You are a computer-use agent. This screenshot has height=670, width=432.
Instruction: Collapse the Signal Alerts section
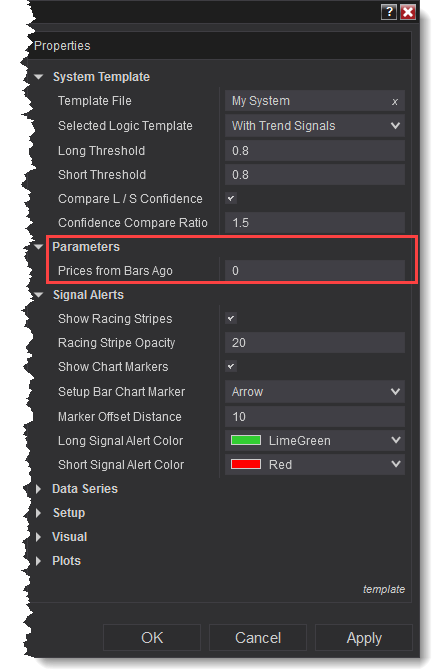(39, 295)
